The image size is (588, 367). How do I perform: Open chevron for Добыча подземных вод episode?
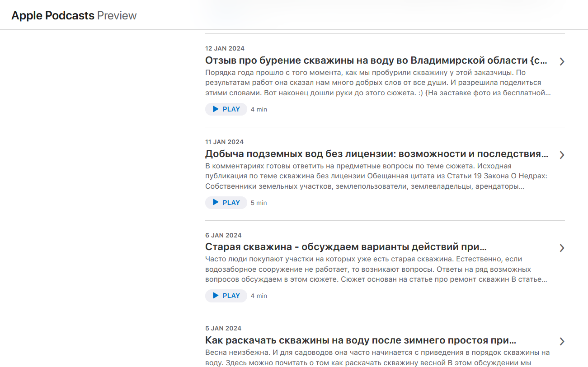coord(562,155)
